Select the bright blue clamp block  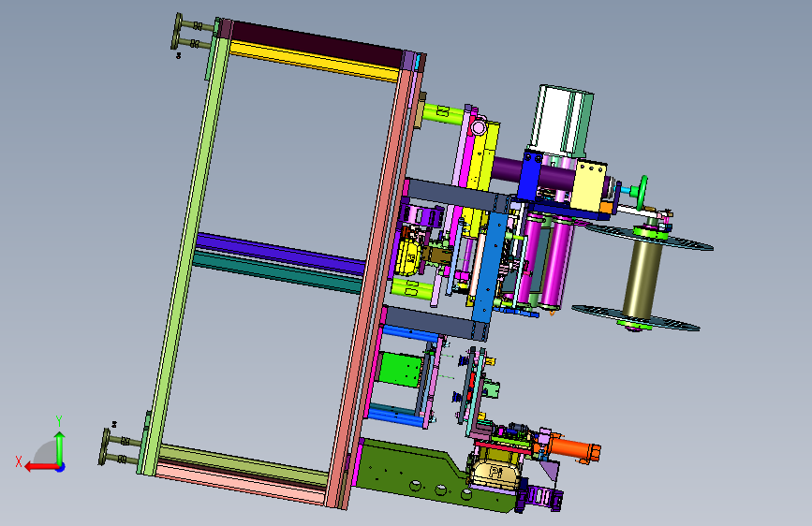point(531,174)
